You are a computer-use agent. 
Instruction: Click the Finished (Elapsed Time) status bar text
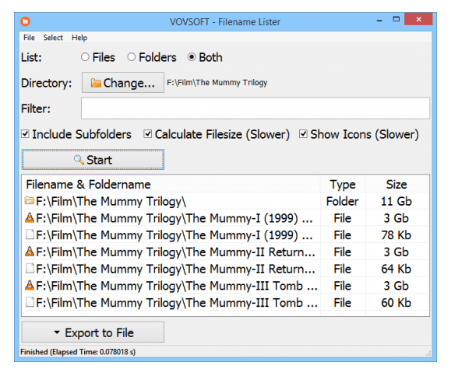78,352
